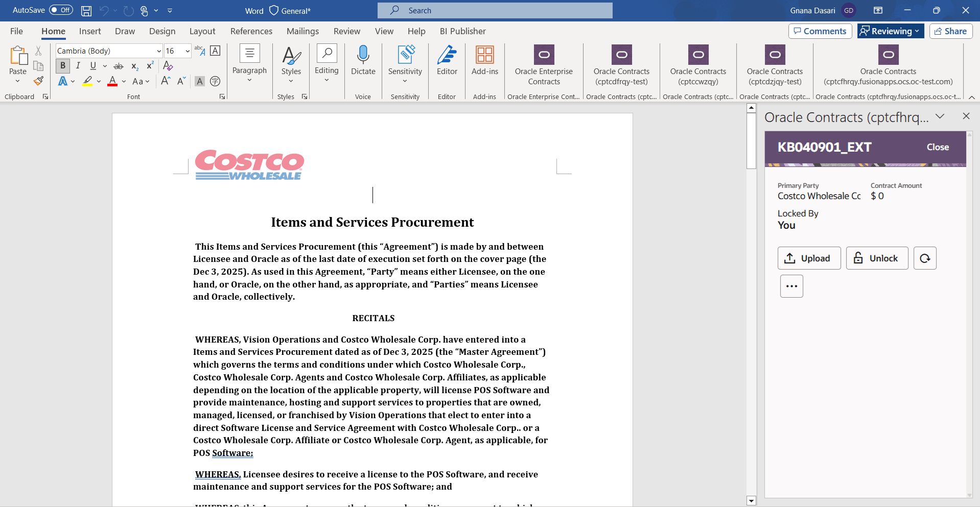Toggle Underline formatting
Image resolution: width=980 pixels, height=507 pixels.
pyautogui.click(x=93, y=66)
